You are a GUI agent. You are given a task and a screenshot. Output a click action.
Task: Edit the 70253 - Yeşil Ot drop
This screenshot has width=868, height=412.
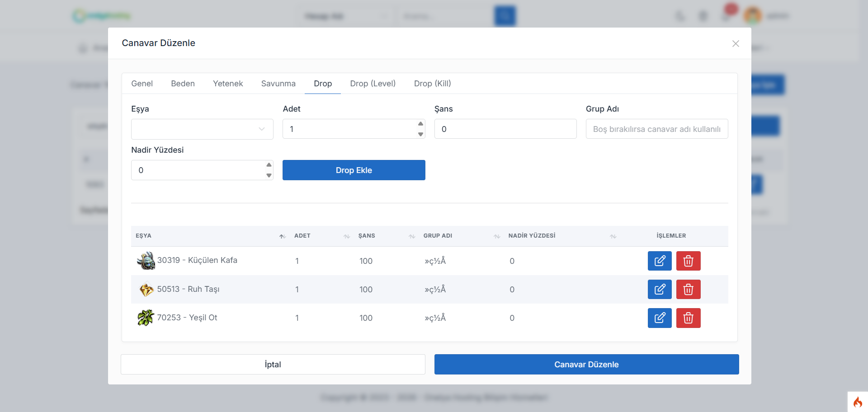660,318
